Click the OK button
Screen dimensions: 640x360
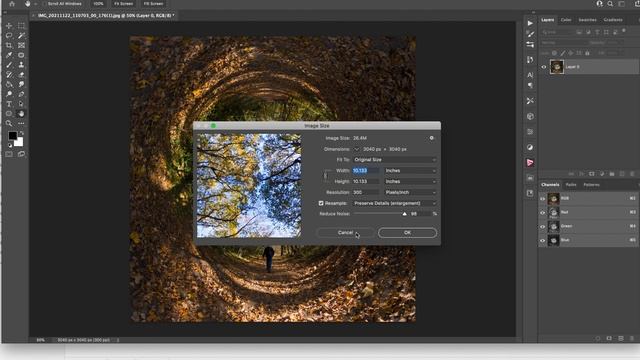(407, 233)
